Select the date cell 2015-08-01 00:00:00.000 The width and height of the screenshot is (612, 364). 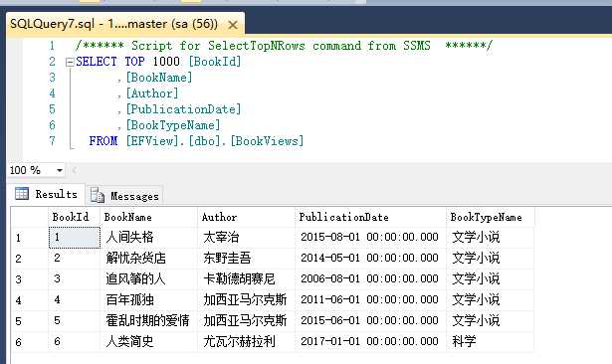[x=370, y=238]
